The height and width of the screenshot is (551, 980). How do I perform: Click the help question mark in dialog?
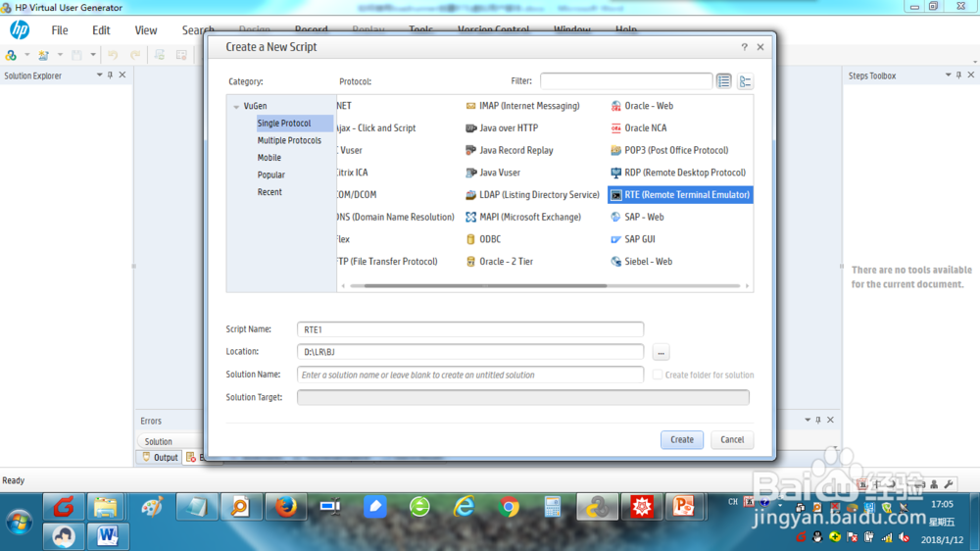tap(745, 47)
